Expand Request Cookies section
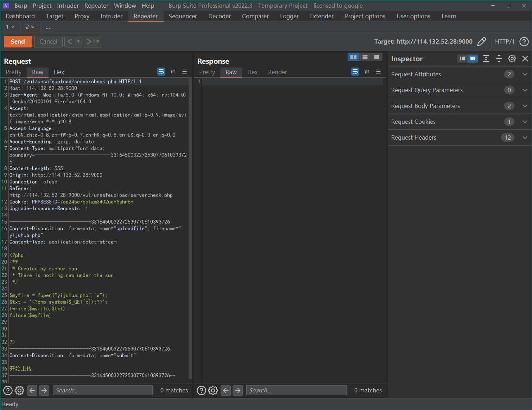Screen dimensions: 532x410 click(460, 122)
